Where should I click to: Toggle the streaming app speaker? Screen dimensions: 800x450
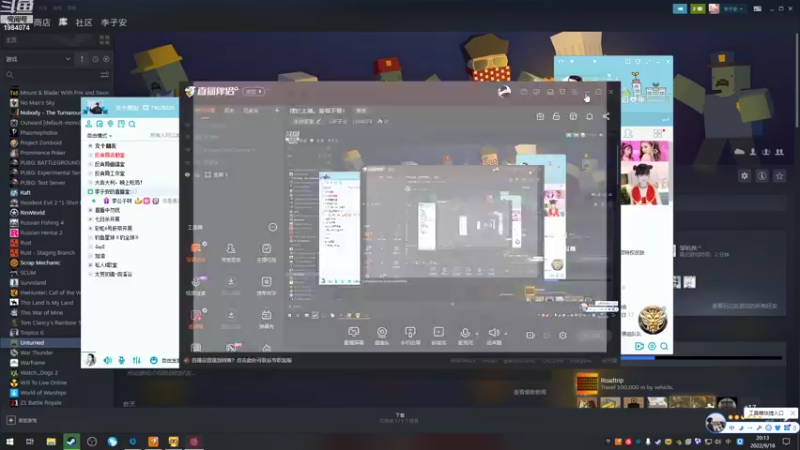tap(493, 335)
